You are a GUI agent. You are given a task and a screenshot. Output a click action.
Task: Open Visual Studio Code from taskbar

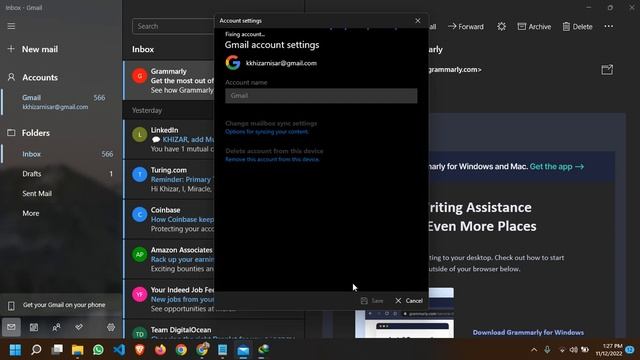119,350
